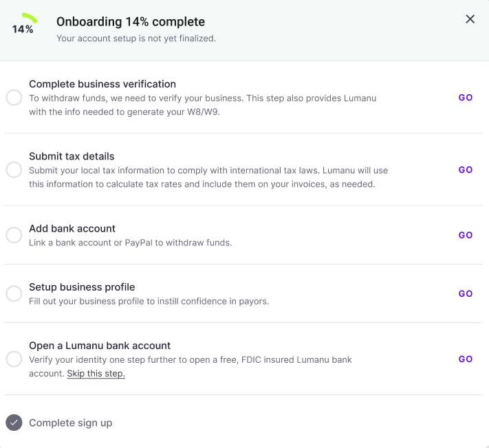Select the Add bank account heading
Image resolution: width=489 pixels, height=448 pixels.
pos(72,228)
